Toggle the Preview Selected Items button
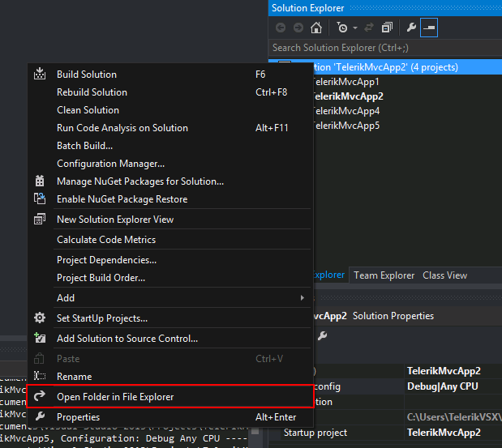Viewport: 502px width, 448px height. [x=429, y=28]
